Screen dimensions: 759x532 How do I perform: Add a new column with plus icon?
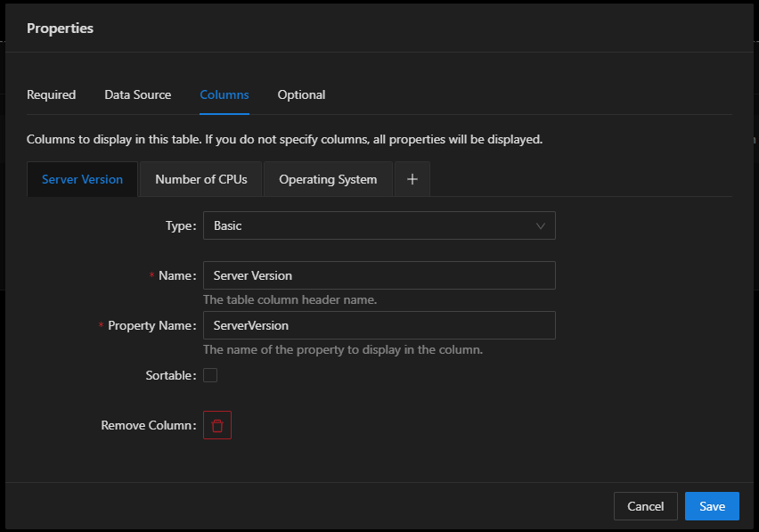coord(412,179)
